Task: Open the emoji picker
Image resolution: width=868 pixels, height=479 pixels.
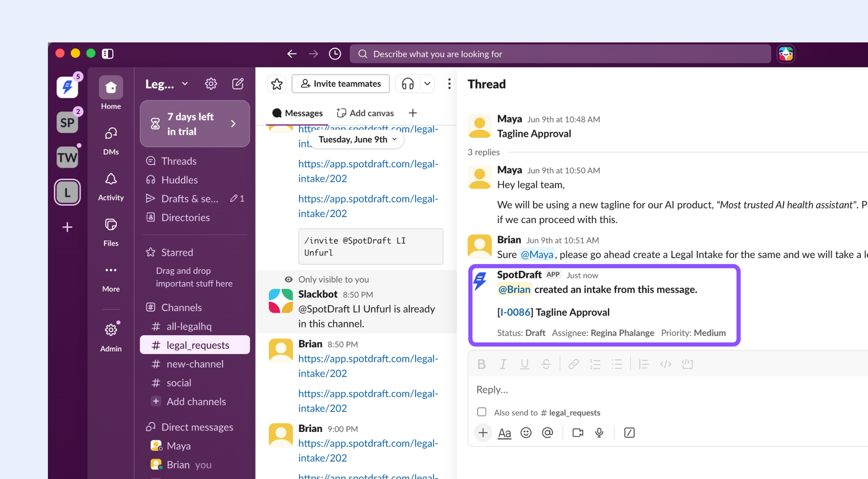Action: tap(526, 433)
